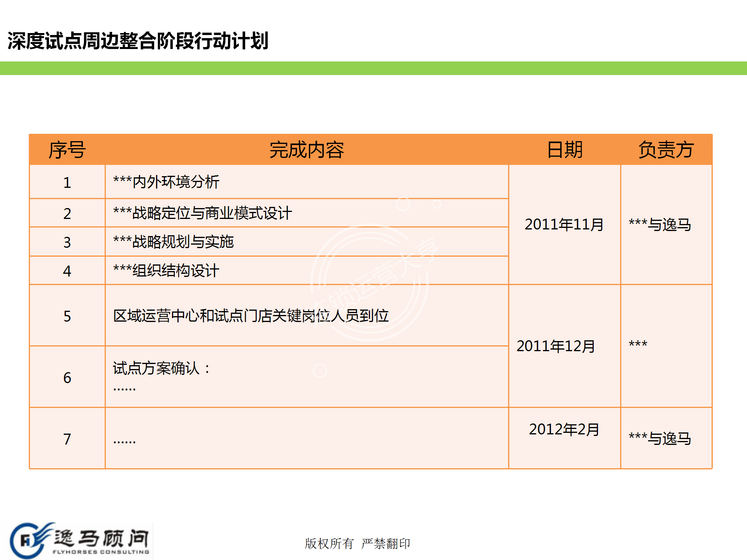Select the 序号 column header
The width and height of the screenshot is (747, 560).
tap(67, 150)
